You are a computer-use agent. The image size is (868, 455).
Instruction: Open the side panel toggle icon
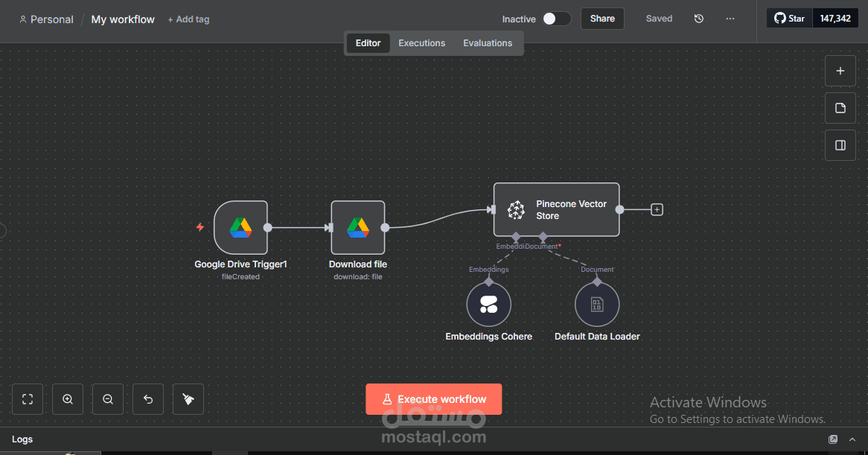tap(840, 145)
